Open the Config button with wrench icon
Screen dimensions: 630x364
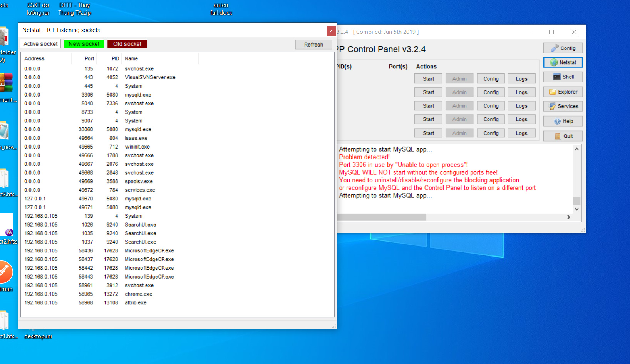tap(563, 48)
